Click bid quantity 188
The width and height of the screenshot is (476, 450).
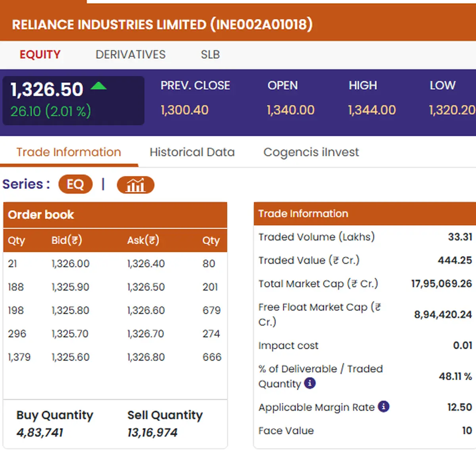point(16,287)
